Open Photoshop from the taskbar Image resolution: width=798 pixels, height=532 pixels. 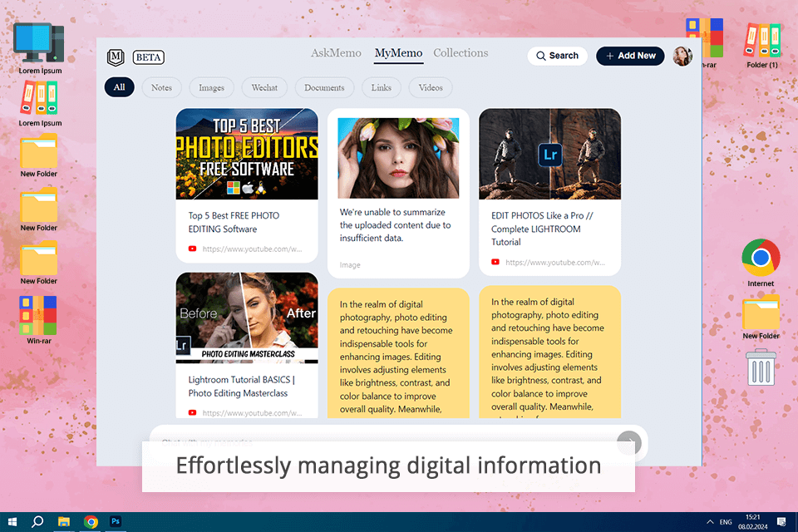click(x=116, y=522)
